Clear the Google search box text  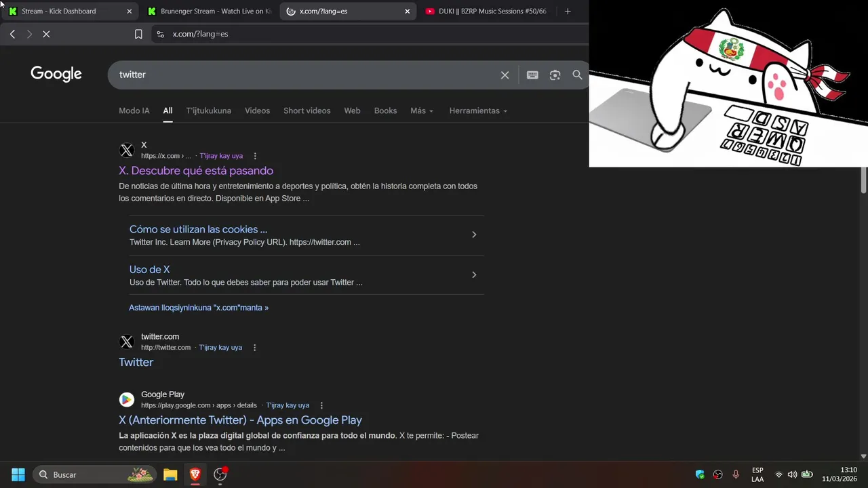click(505, 75)
